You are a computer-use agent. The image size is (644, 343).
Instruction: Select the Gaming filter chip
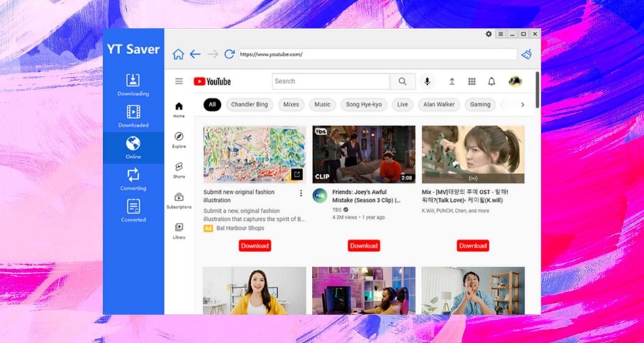[x=480, y=105]
